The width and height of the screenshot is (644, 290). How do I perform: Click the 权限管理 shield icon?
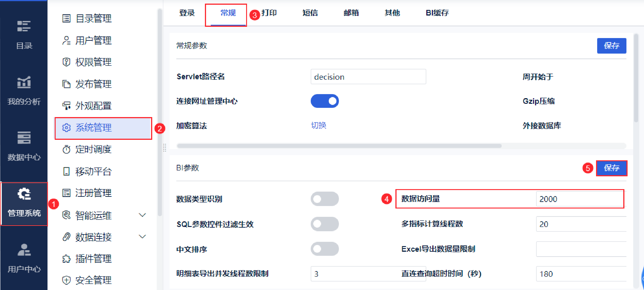tap(66, 62)
